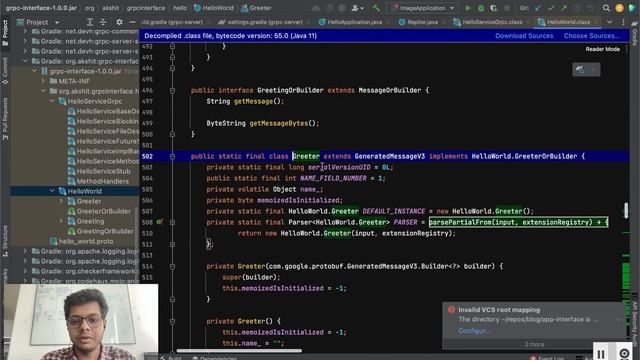Click the teal plugin icon at top right
The image size is (640, 360).
tap(633, 8)
